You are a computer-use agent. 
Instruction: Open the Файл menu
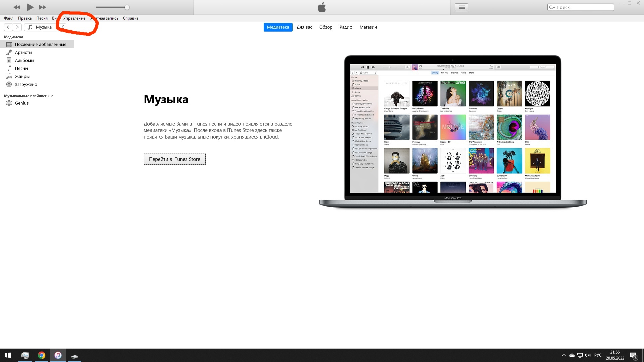[x=9, y=18]
